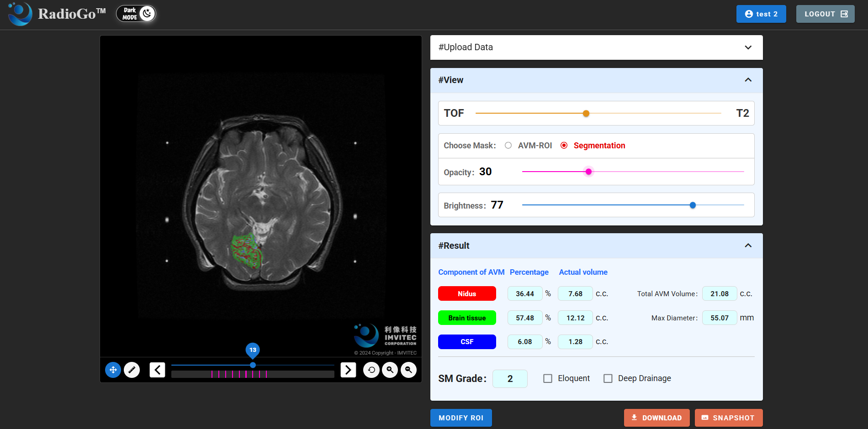Click the MODIFY ROI button
The height and width of the screenshot is (429, 868).
point(461,418)
